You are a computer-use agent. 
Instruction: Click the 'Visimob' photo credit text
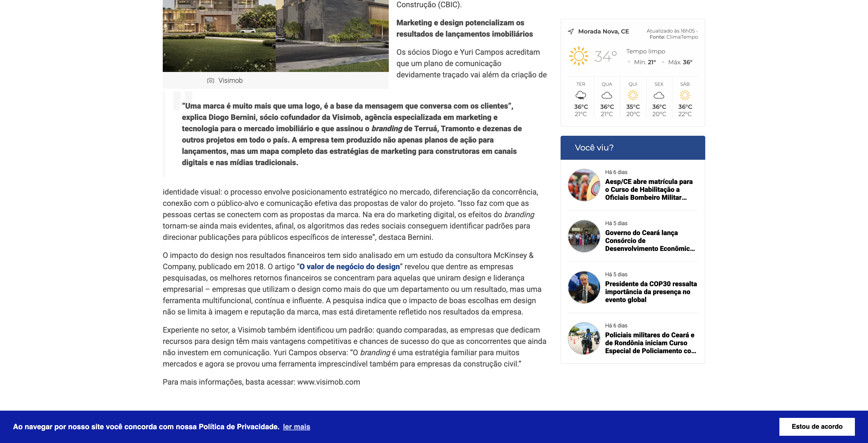click(231, 81)
